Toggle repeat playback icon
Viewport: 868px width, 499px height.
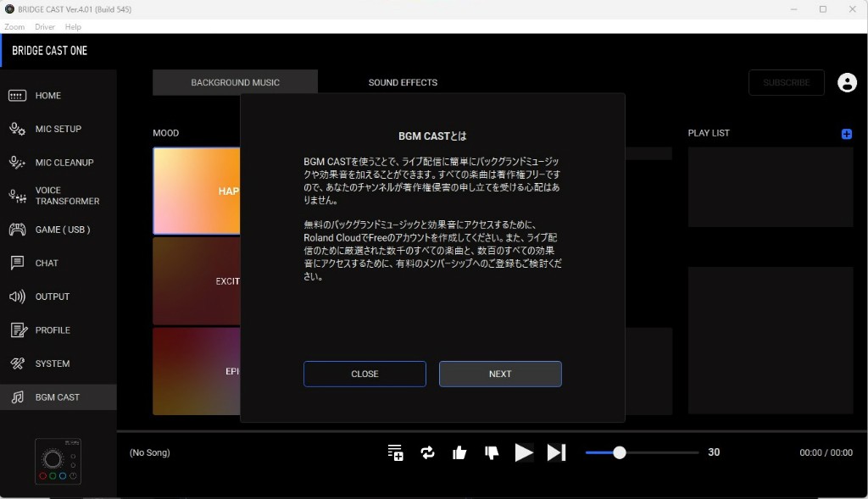coord(427,452)
